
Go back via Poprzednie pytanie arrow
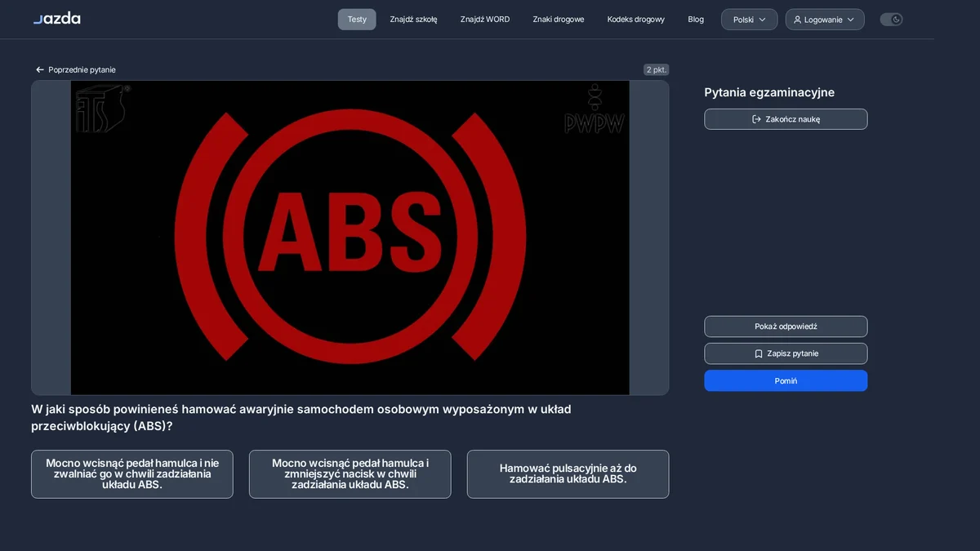coord(76,70)
